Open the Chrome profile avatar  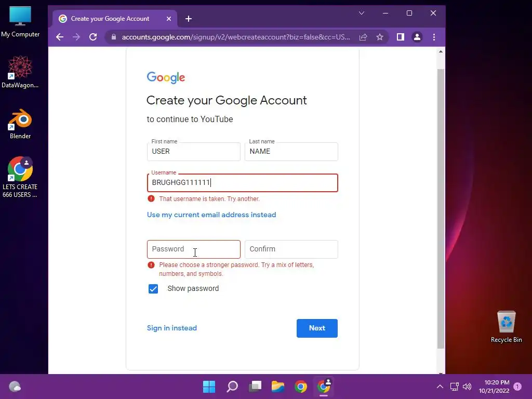coord(417,37)
